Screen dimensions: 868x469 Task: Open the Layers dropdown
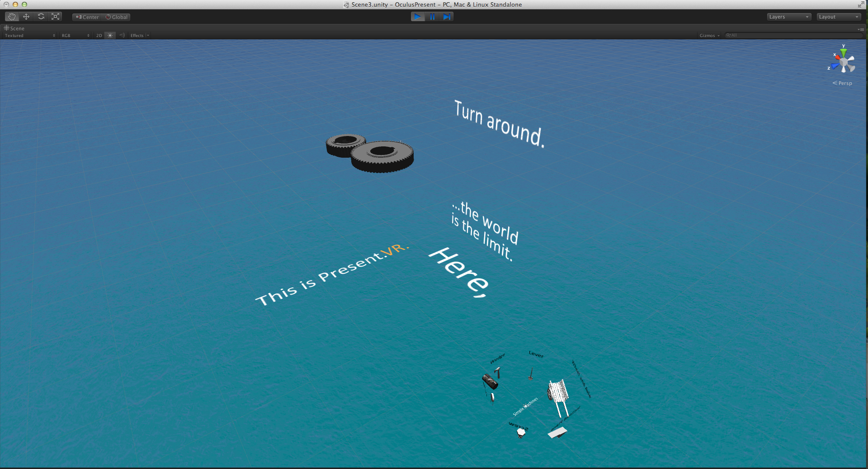pyautogui.click(x=789, y=17)
